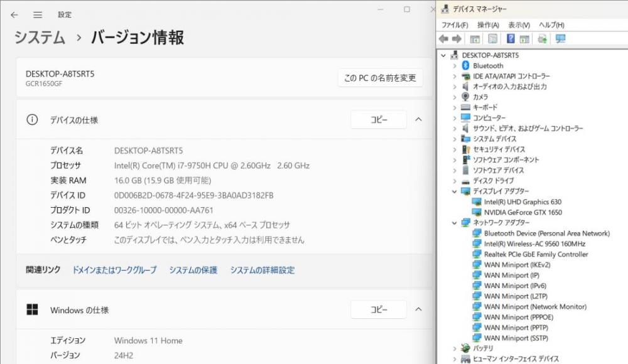
Task: Open the ヘルプ(H) menu
Action: (551, 25)
